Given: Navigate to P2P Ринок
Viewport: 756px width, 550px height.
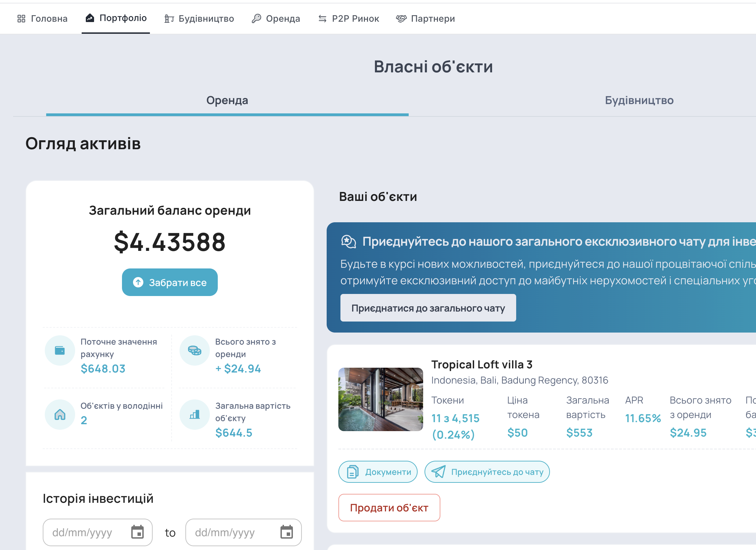Looking at the screenshot, I should click(349, 19).
